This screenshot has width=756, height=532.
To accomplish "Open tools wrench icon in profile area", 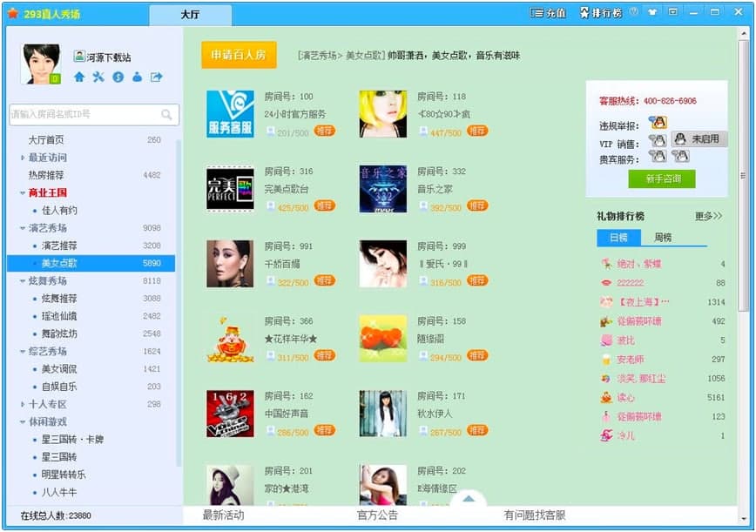I will (98, 77).
